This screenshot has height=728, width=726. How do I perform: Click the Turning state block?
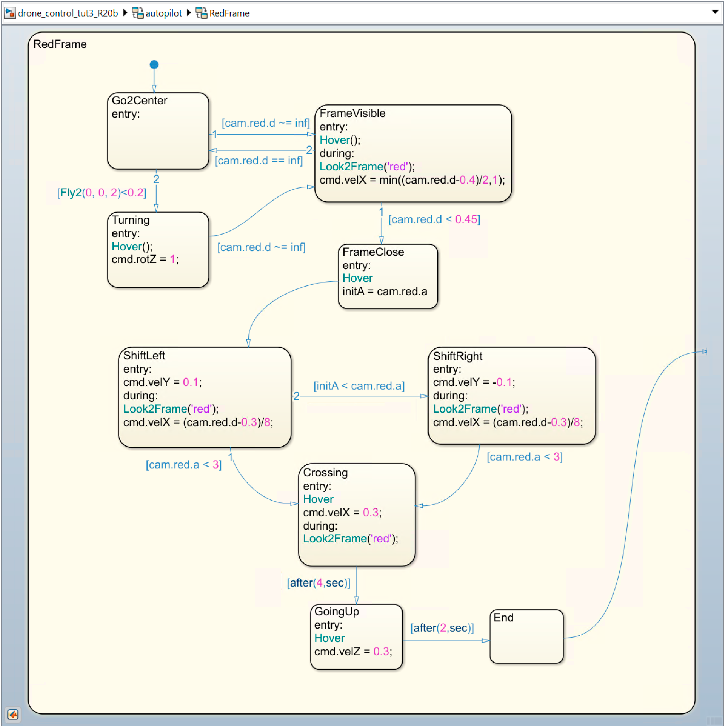[x=158, y=275]
